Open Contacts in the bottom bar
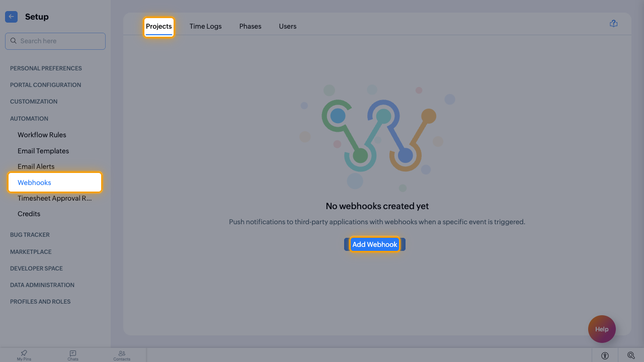Viewport: 644px width, 362px height. 122,355
